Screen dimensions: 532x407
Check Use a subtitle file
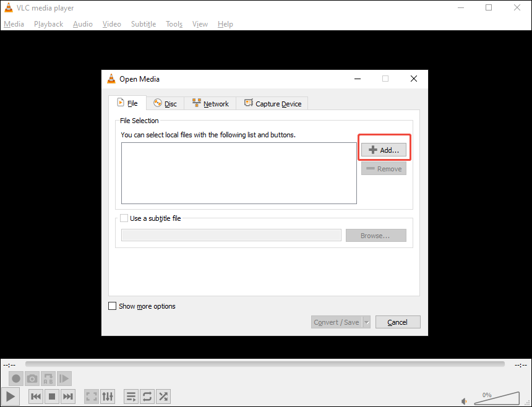124,218
